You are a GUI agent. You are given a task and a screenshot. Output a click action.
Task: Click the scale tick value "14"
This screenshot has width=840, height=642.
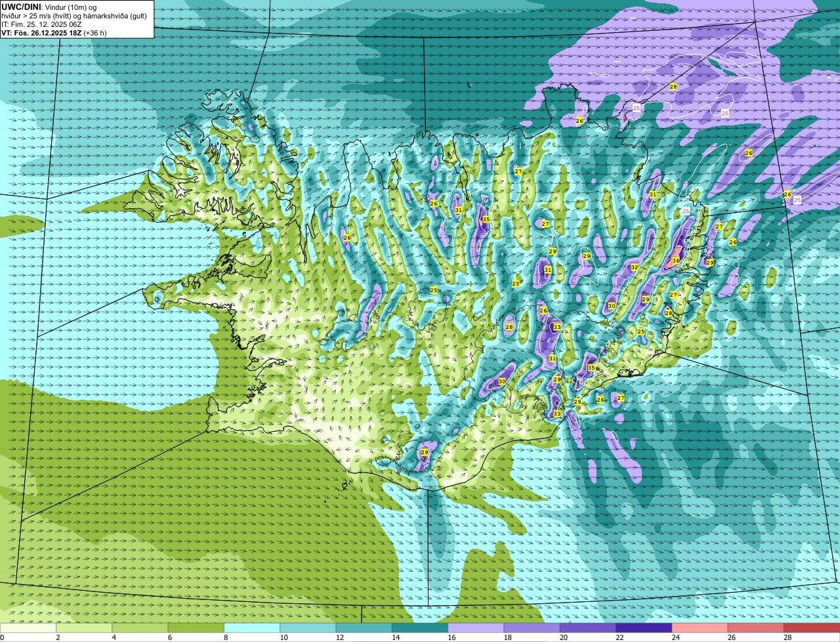(x=396, y=637)
